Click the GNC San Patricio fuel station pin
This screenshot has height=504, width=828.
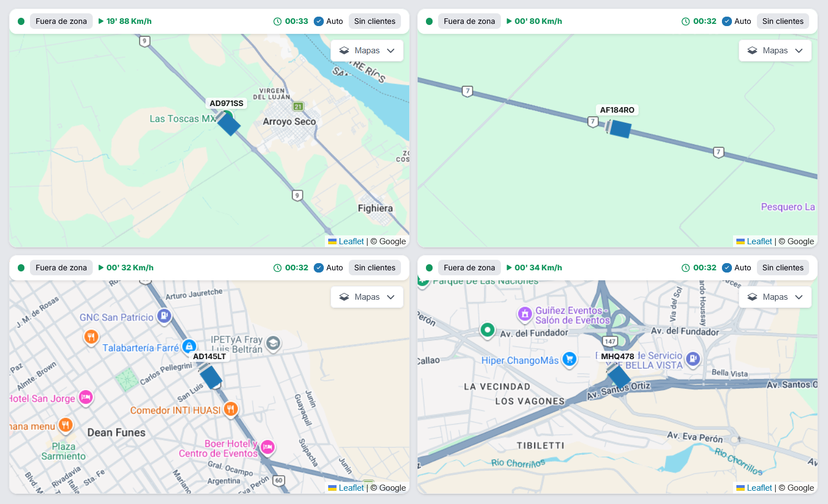click(x=164, y=316)
